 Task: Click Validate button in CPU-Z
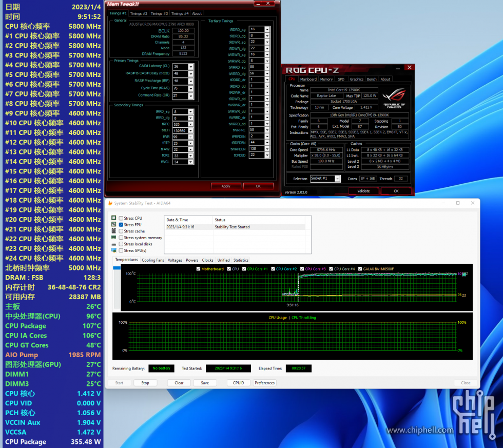point(363,191)
